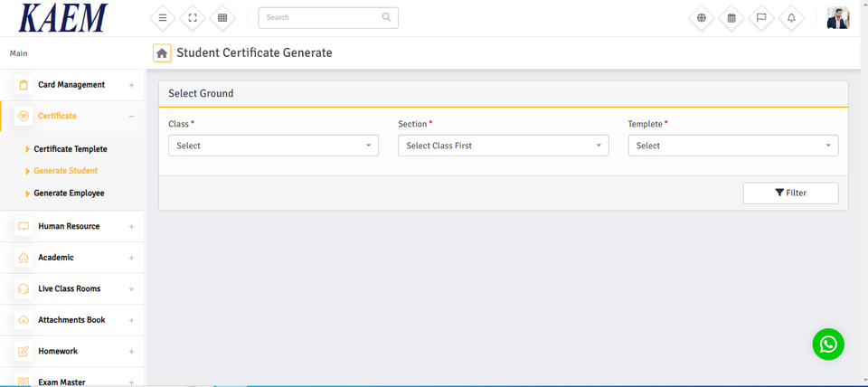Screen dimensions: 868x387
Task: Expand Card Management with plus sign
Action: 131,85
